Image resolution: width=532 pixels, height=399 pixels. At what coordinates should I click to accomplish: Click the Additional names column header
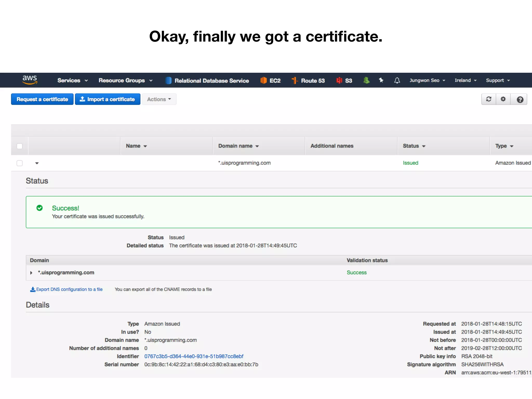332,146
